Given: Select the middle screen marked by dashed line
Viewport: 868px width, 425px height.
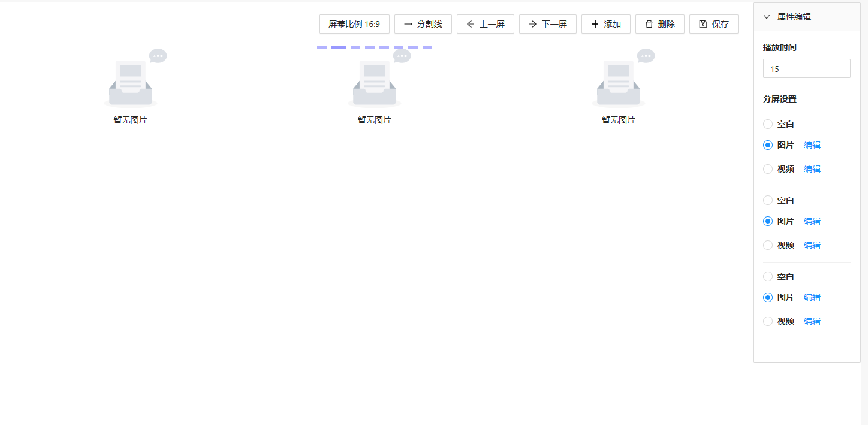Looking at the screenshot, I should coord(374,84).
